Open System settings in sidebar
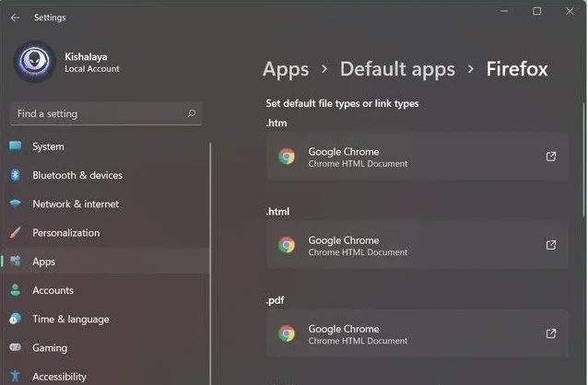The width and height of the screenshot is (588, 385). (48, 146)
